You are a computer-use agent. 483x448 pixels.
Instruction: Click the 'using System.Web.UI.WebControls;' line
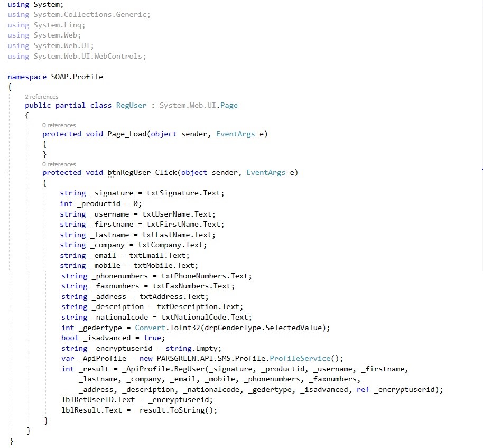coord(77,56)
